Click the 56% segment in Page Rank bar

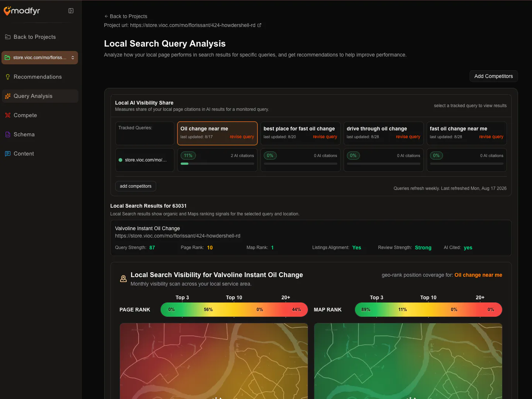(208, 310)
